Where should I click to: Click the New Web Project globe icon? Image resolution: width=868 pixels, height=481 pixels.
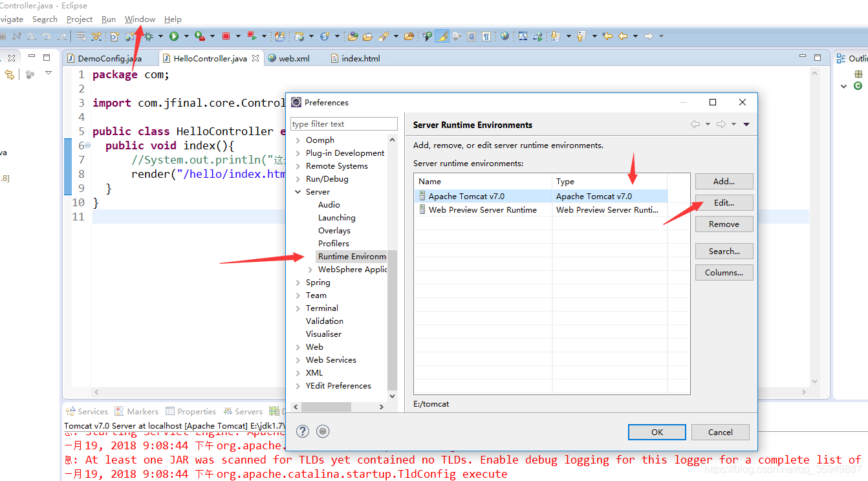[299, 36]
